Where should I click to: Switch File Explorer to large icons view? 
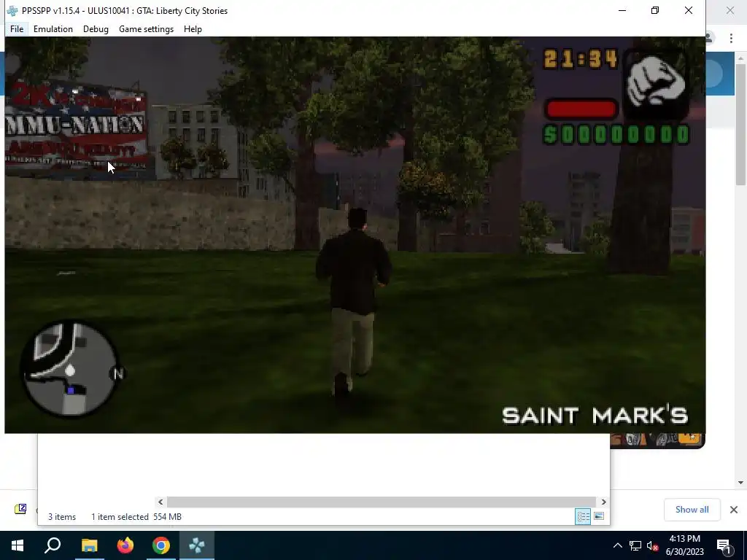(x=599, y=516)
